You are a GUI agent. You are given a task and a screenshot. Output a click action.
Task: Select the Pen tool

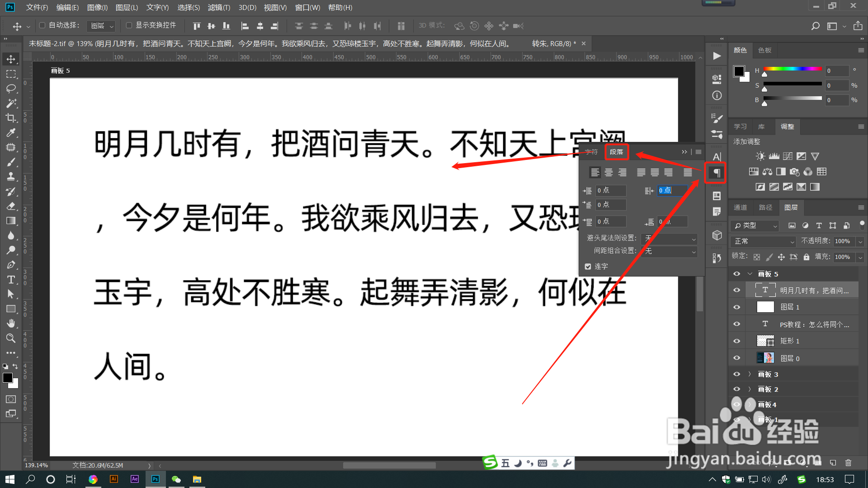[x=11, y=265]
